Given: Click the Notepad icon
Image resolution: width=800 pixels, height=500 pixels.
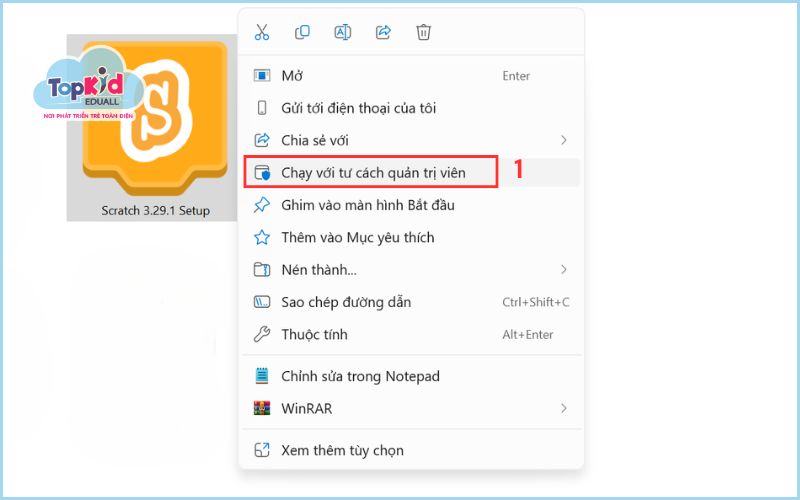Looking at the screenshot, I should (262, 377).
